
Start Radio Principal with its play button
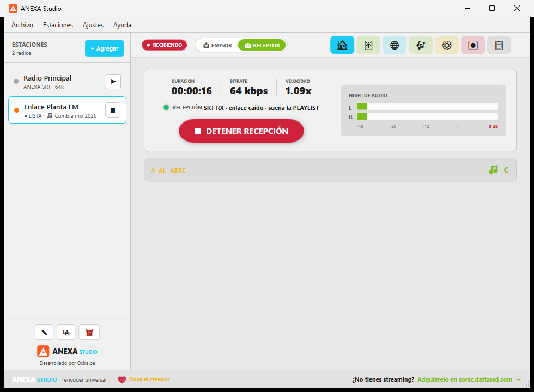click(113, 82)
